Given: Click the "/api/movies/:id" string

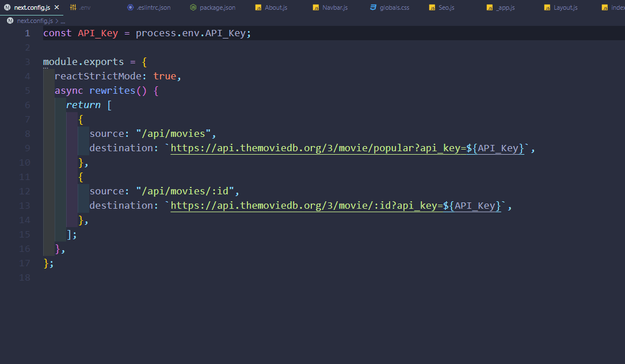Looking at the screenshot, I should pyautogui.click(x=185, y=191).
